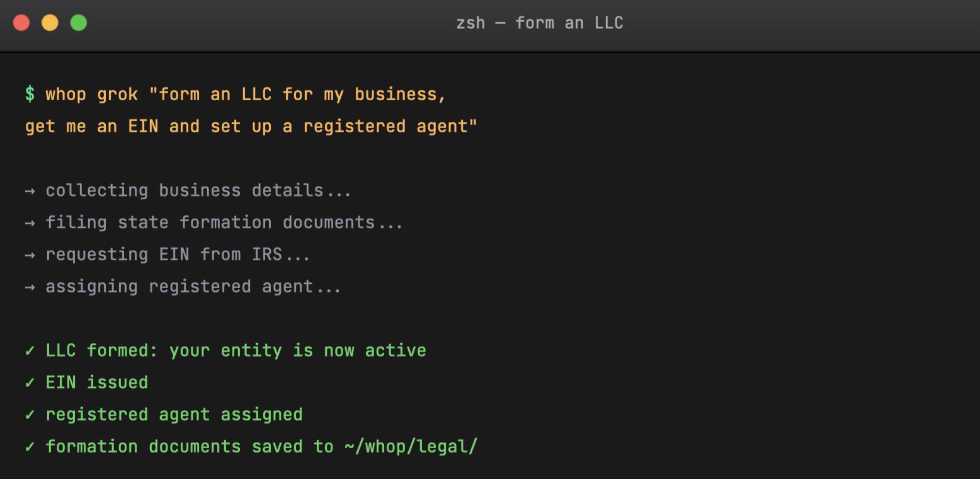Click the title text "zsh — form an LLC"
This screenshot has width=980, height=479.
540,23
